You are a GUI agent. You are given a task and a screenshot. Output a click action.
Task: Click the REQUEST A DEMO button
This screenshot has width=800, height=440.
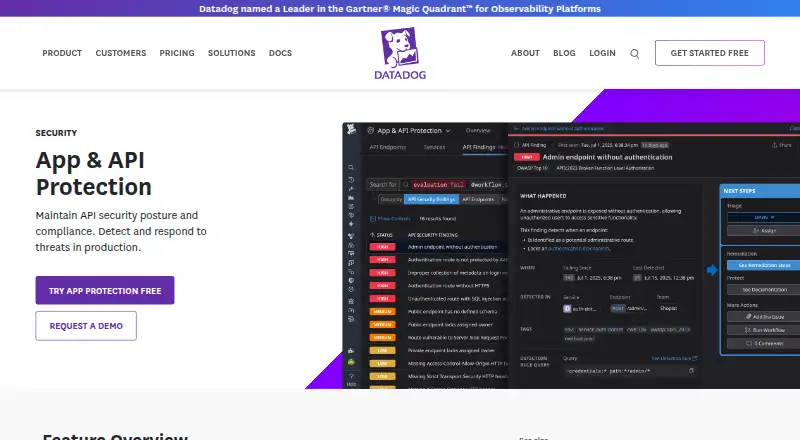(x=86, y=326)
